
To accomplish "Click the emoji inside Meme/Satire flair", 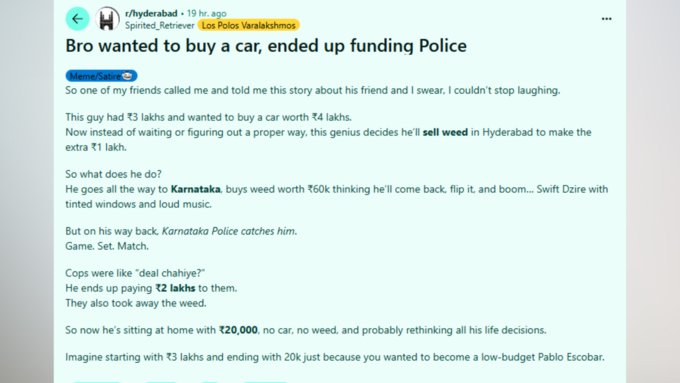I will click(127, 76).
